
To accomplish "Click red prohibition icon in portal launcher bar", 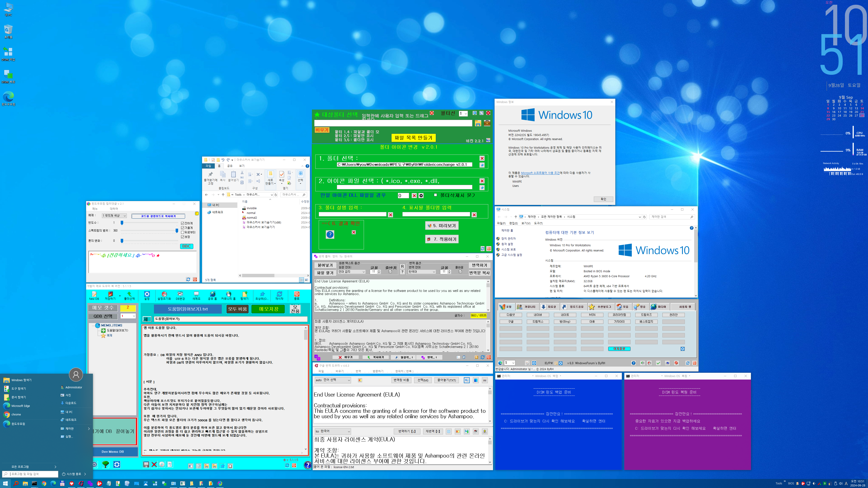I will click(676, 363).
